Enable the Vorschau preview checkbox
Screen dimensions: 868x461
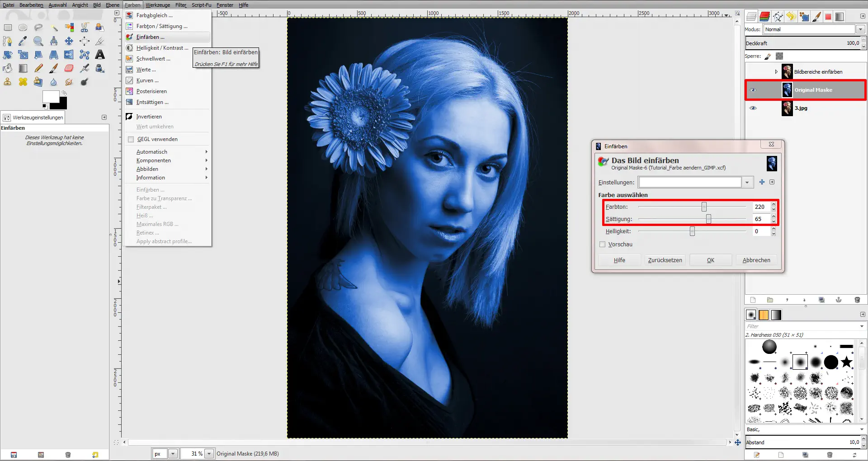[x=602, y=244]
